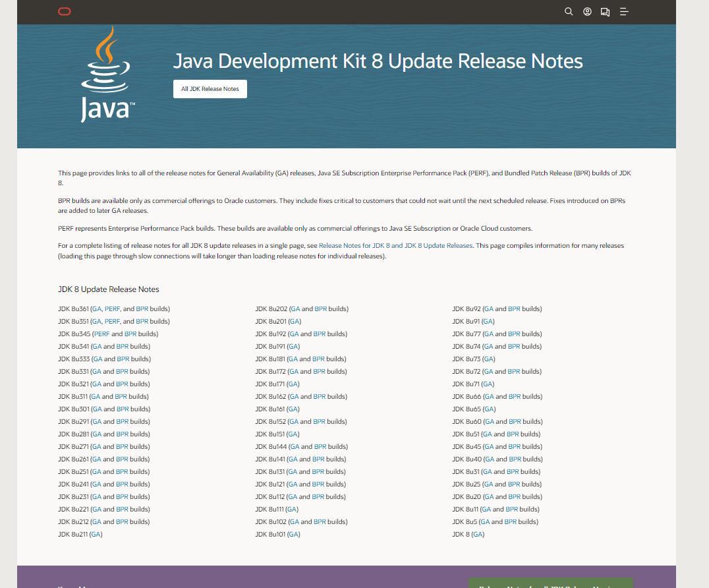
Task: Open BPR link for JDK 8u141
Action: tap(318, 459)
